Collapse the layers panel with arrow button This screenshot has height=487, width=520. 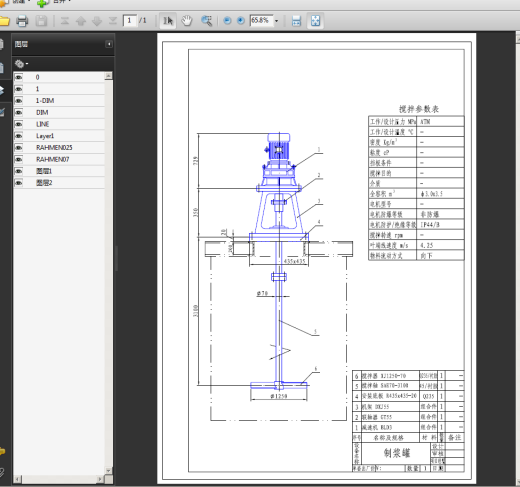(x=109, y=44)
